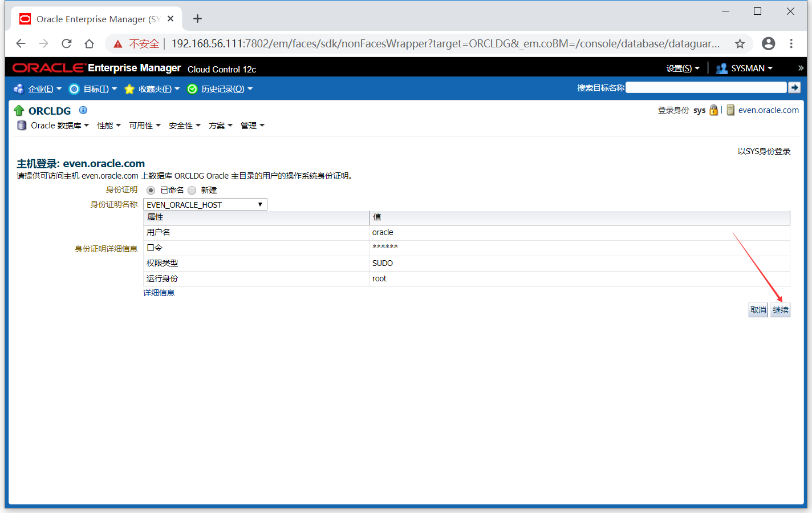Open the 收藏夹(F) menu
Image resolution: width=812 pixels, height=513 pixels.
159,89
